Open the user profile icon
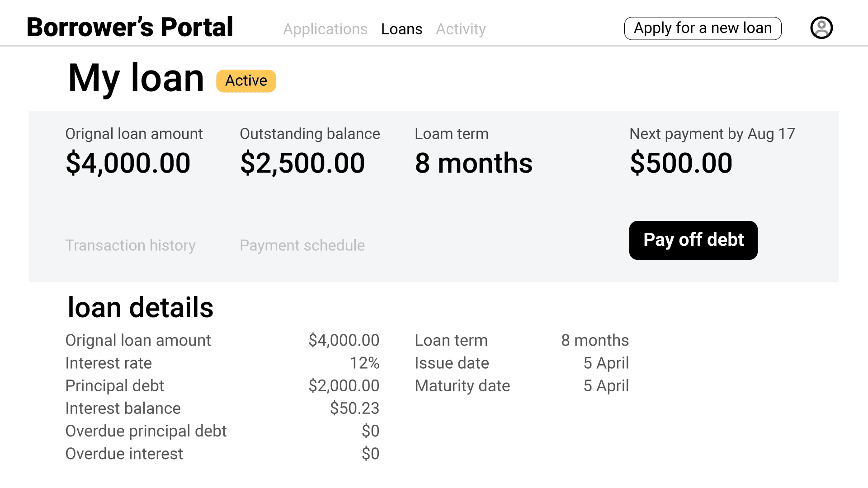Viewport: 868px width, 488px height. tap(821, 28)
